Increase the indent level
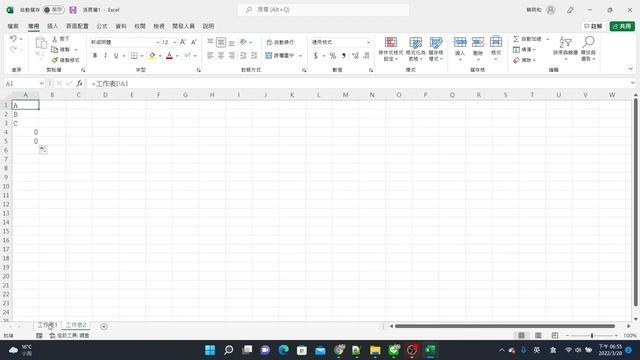 [254, 56]
